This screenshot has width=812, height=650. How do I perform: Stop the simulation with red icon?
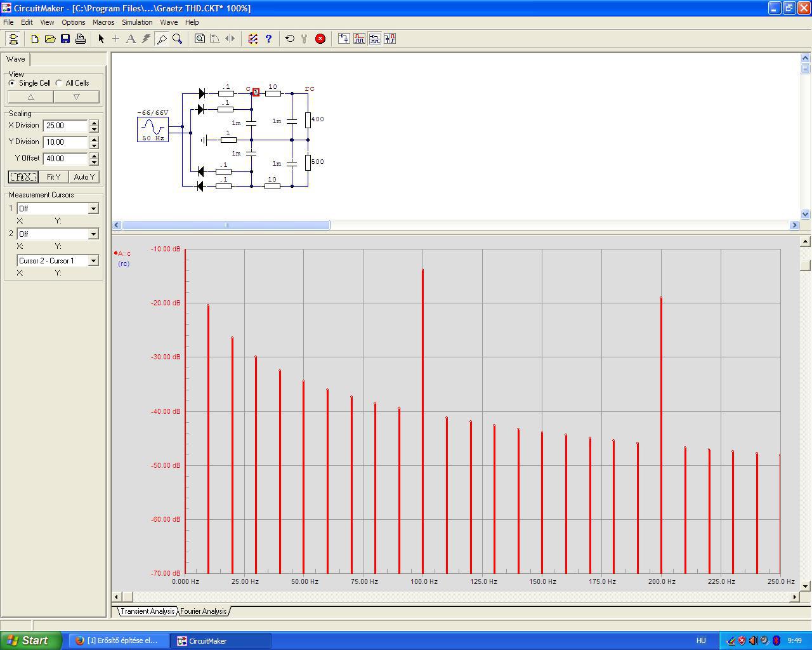point(320,39)
